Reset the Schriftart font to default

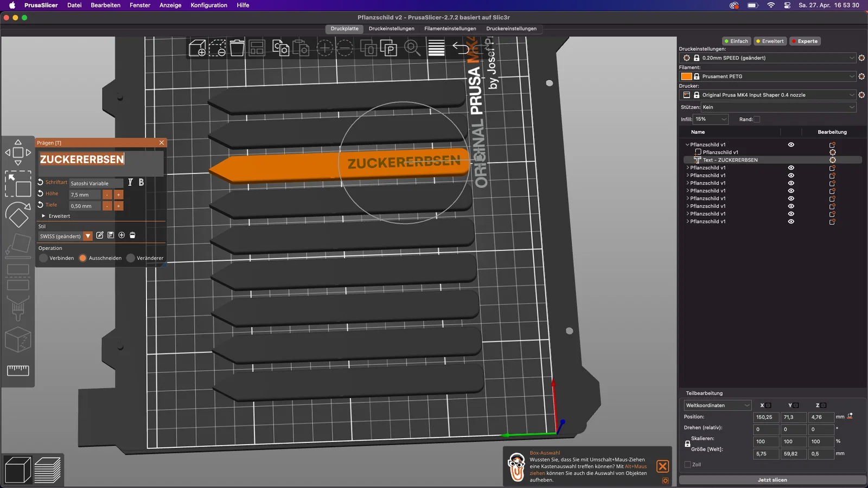41,182
